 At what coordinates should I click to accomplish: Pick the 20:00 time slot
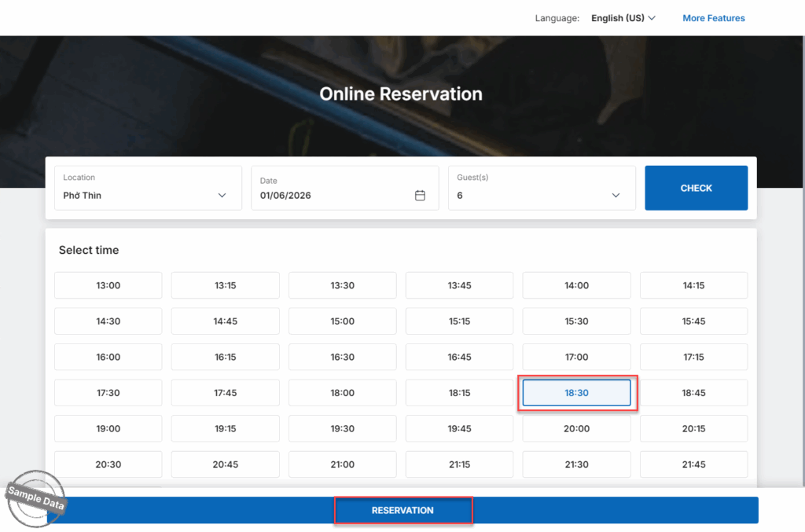tap(576, 429)
